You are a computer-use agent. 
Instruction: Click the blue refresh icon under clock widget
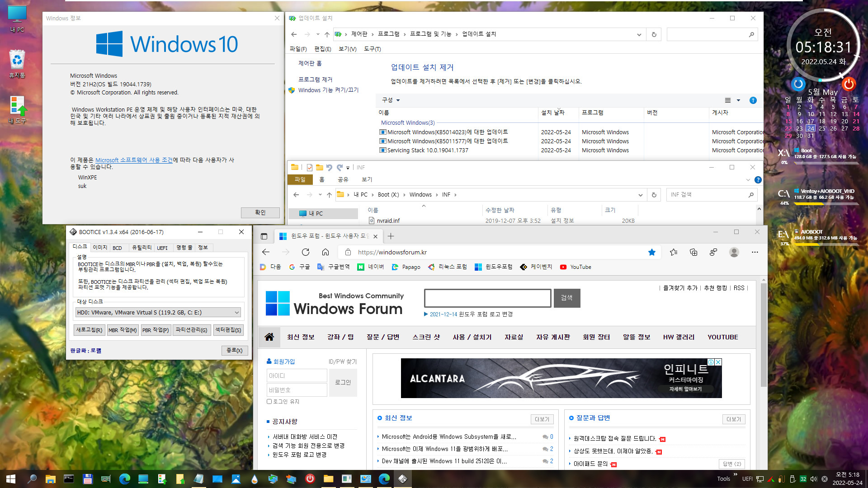798,84
